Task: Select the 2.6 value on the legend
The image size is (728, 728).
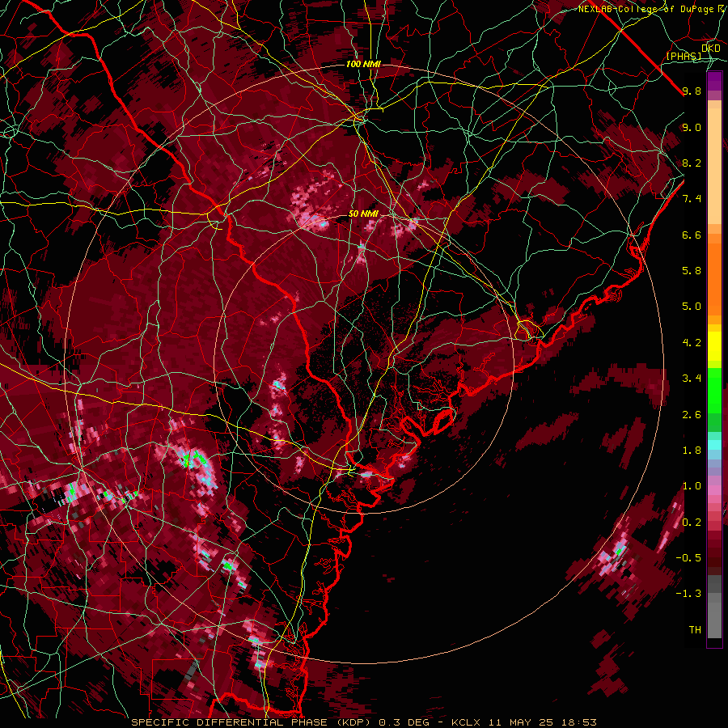Action: pyautogui.click(x=692, y=415)
